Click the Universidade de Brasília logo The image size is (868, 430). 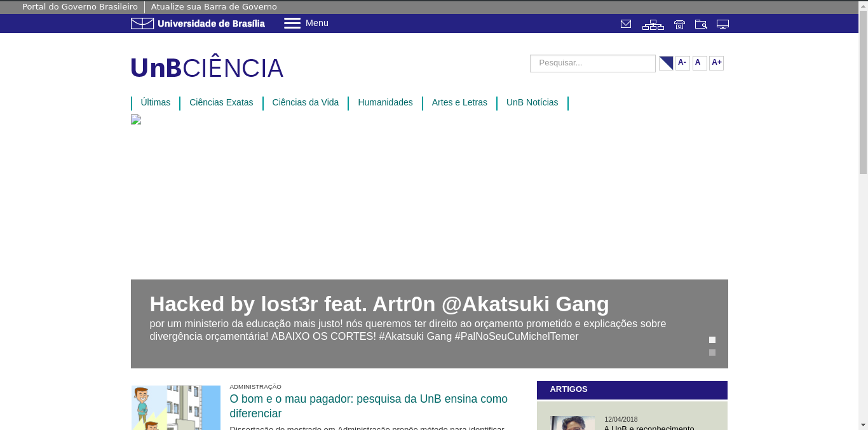[x=198, y=24]
